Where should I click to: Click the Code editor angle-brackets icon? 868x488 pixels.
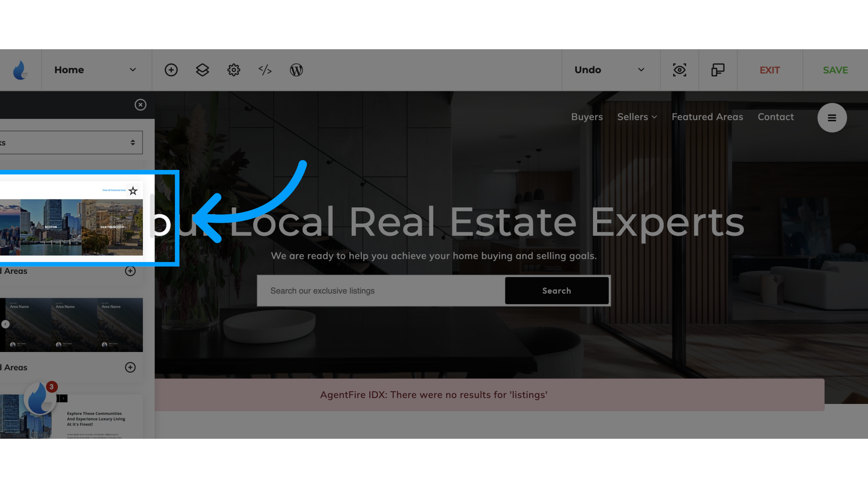pyautogui.click(x=264, y=70)
